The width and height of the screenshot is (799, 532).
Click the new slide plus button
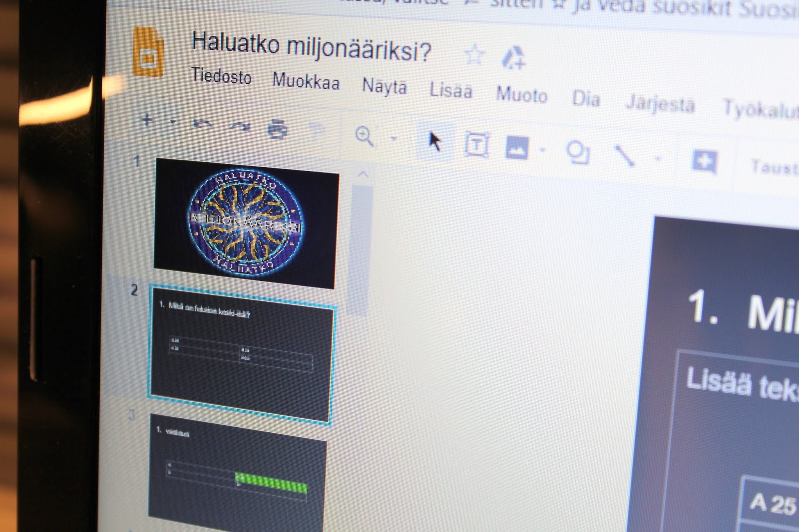147,120
